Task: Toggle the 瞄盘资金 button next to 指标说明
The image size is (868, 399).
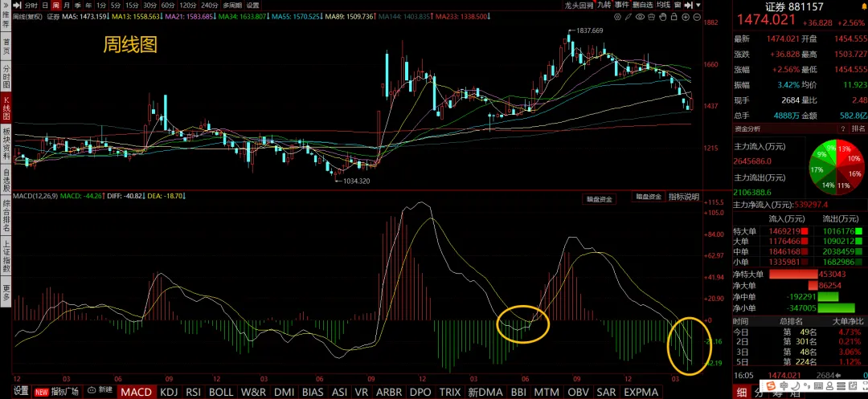Action: pyautogui.click(x=649, y=197)
